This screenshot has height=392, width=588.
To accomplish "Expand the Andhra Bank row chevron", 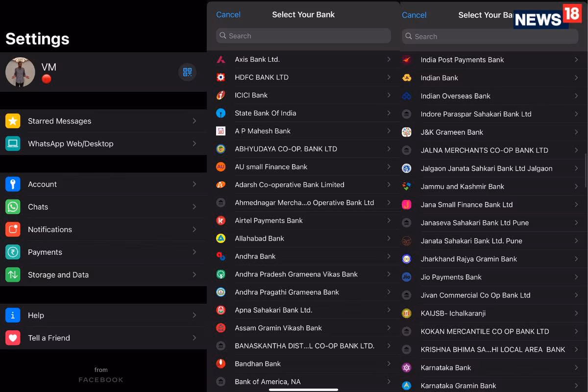I will click(x=389, y=256).
